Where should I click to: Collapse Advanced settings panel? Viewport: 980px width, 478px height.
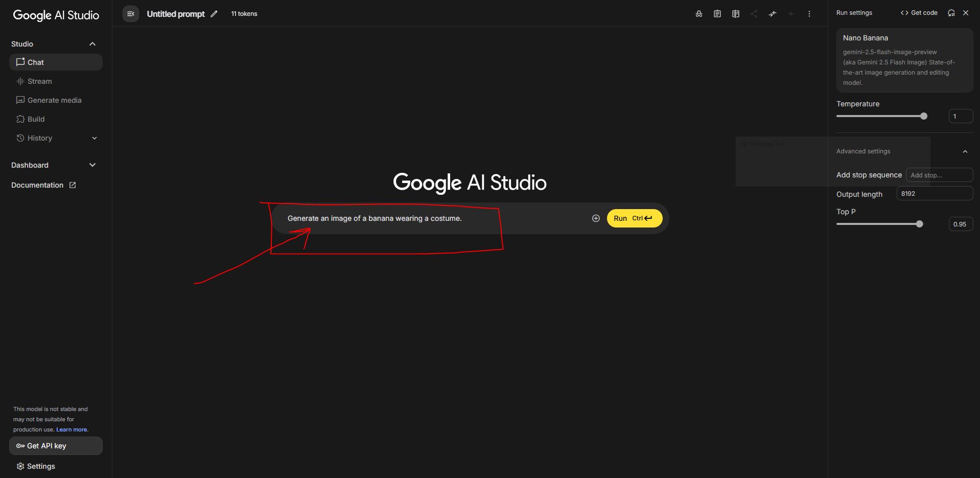(x=965, y=151)
